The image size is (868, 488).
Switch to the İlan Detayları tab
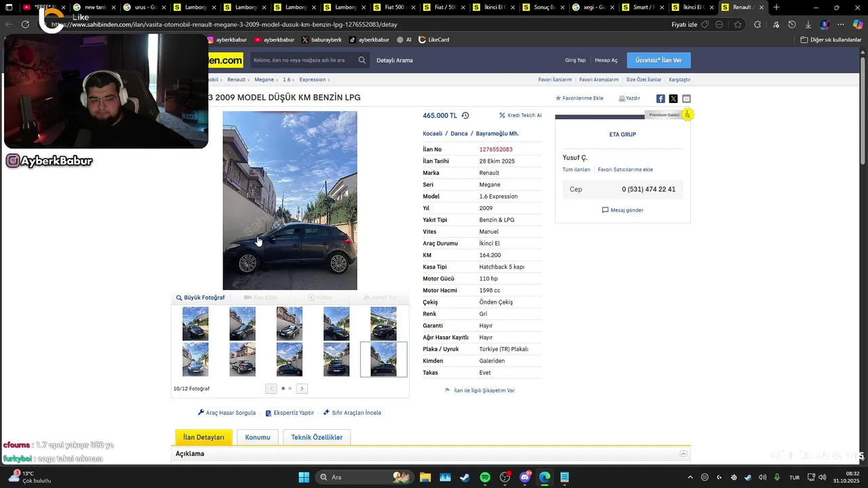click(203, 437)
